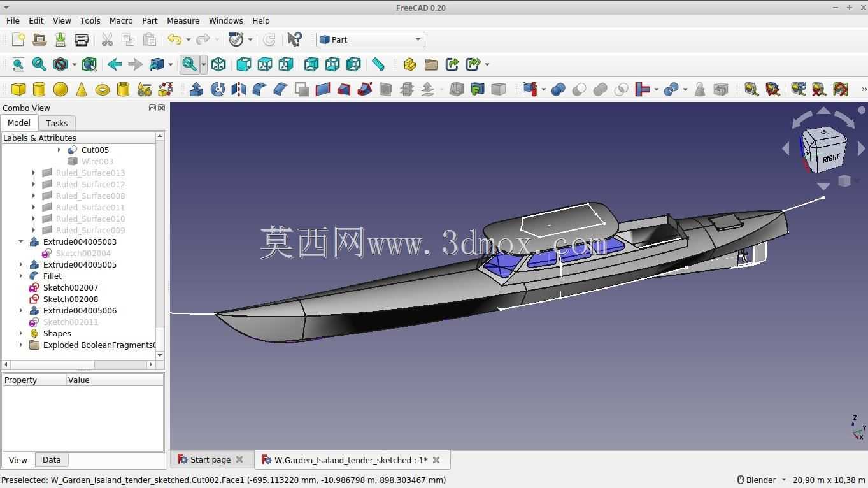Insert a Tube primitive

124,89
